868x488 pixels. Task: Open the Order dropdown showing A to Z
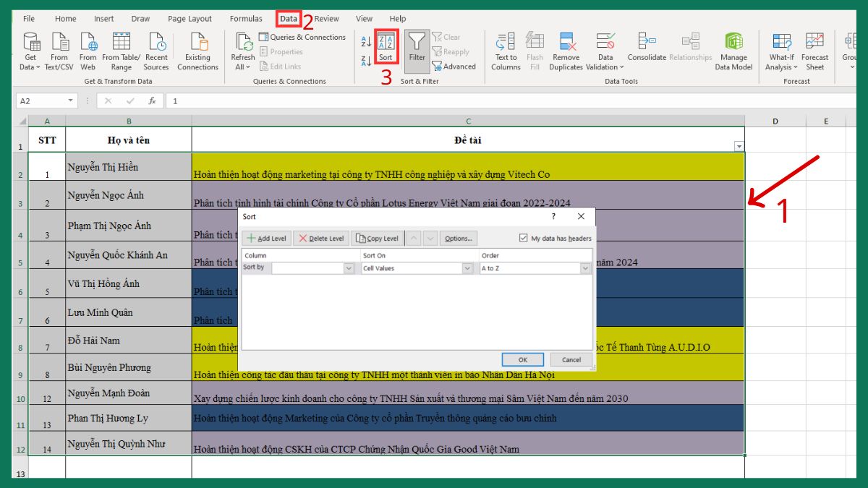[x=584, y=268]
